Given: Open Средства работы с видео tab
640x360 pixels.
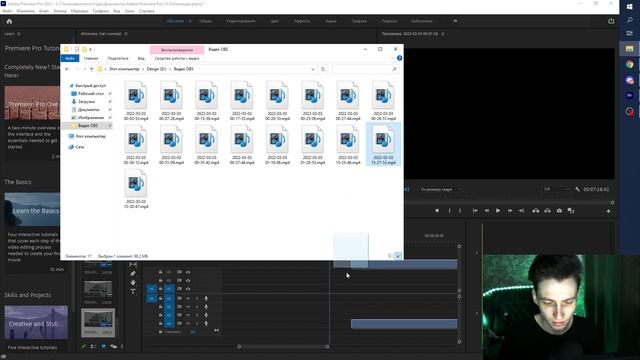Looking at the screenshot, I should pos(177,58).
